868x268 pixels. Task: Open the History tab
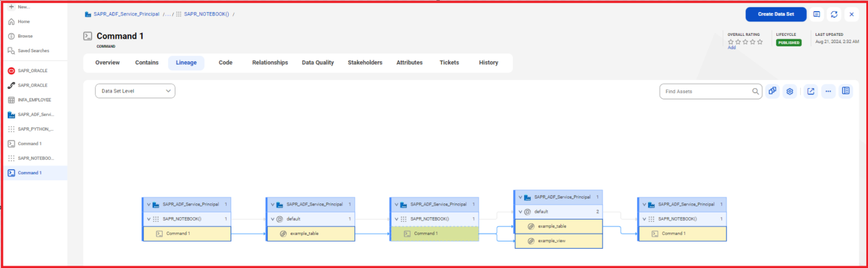[x=488, y=63]
